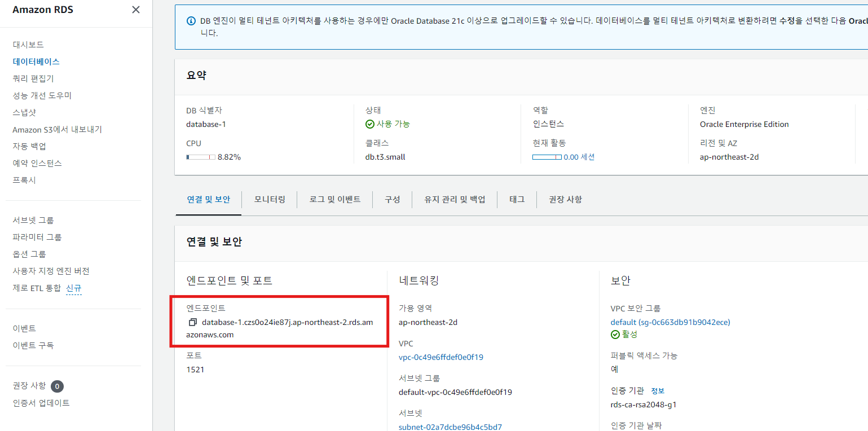The image size is (868, 431).
Task: Click CPU percentage 8.82%
Action: point(229,157)
